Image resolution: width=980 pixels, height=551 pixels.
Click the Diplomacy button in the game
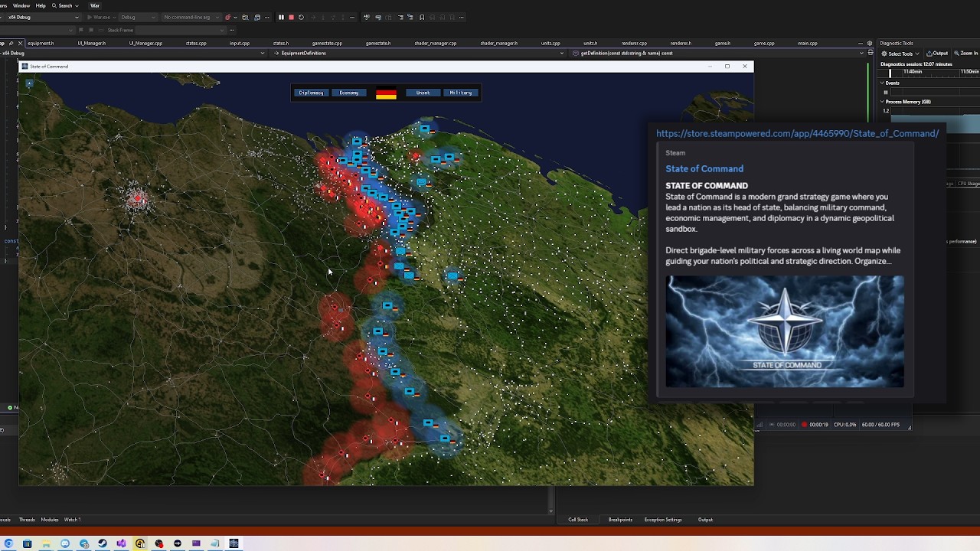tap(311, 93)
